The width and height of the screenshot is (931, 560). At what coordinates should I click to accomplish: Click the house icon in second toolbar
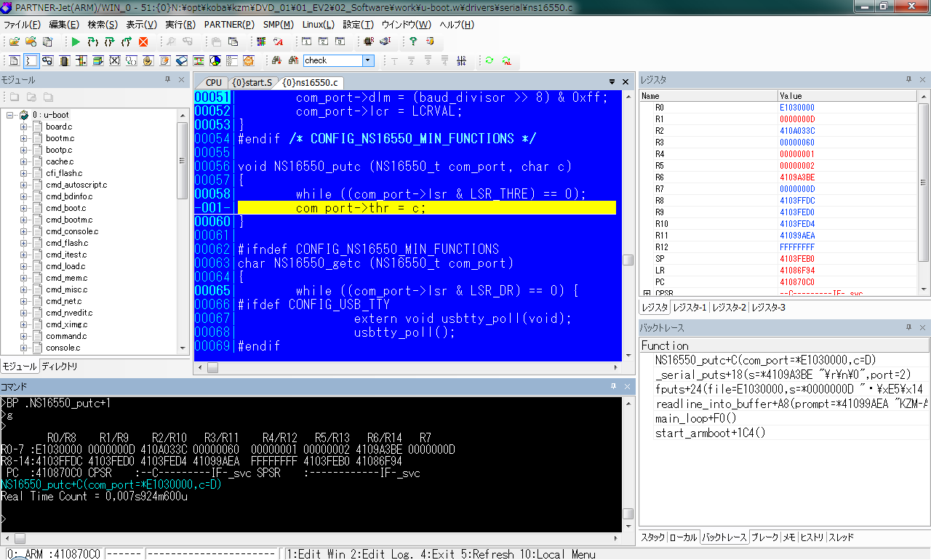(249, 61)
